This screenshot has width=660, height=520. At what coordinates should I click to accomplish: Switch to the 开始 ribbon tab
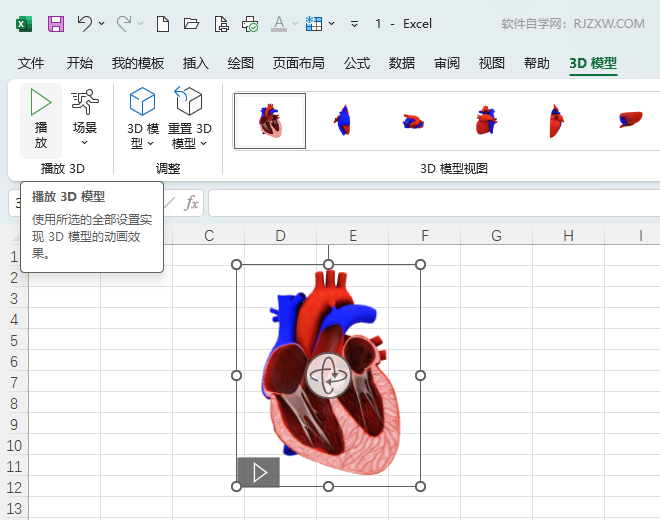[80, 63]
